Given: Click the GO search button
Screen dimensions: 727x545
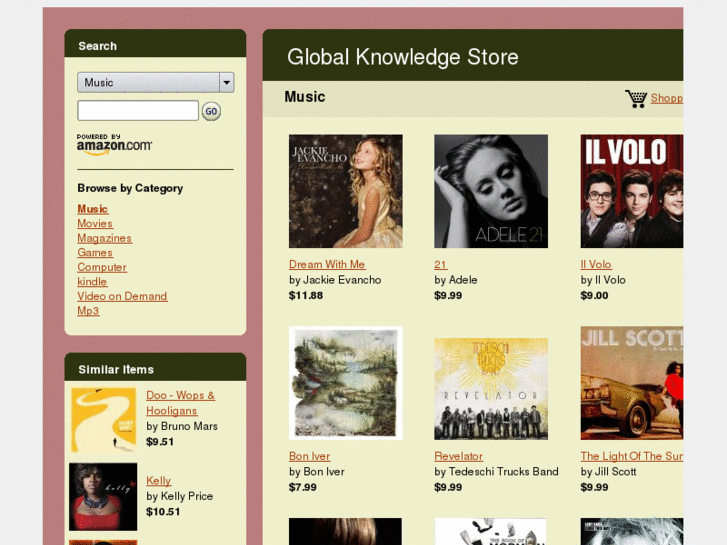Looking at the screenshot, I should (211, 111).
